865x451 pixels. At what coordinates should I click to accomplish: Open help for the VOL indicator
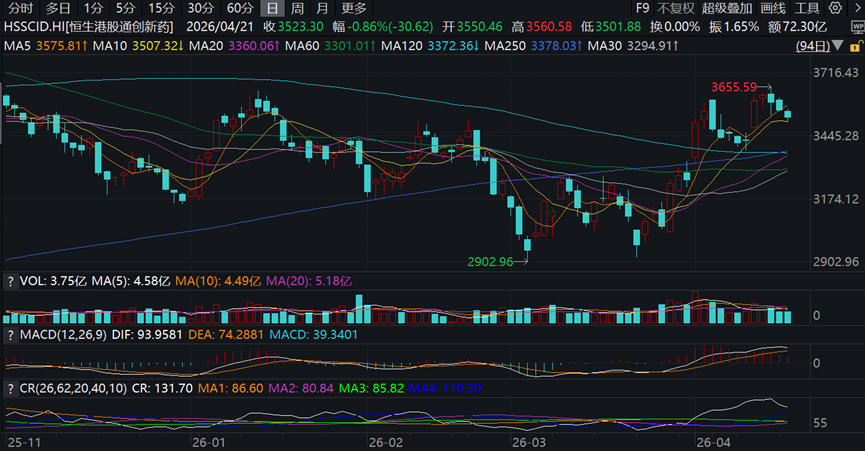[10, 281]
